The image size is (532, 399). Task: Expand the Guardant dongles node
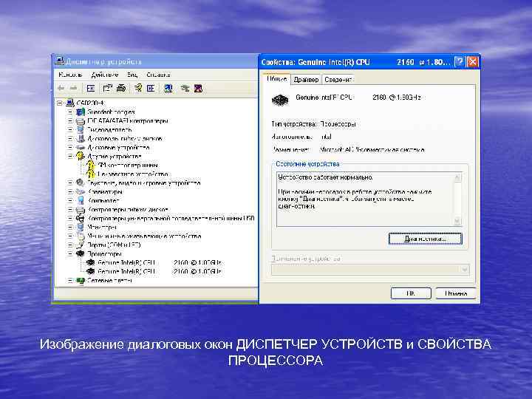click(70, 112)
